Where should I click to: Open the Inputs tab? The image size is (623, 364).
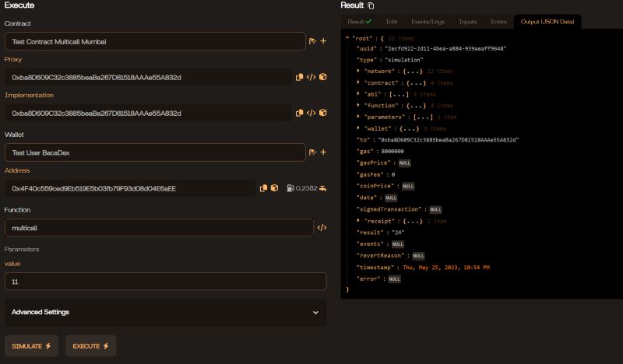click(x=468, y=22)
